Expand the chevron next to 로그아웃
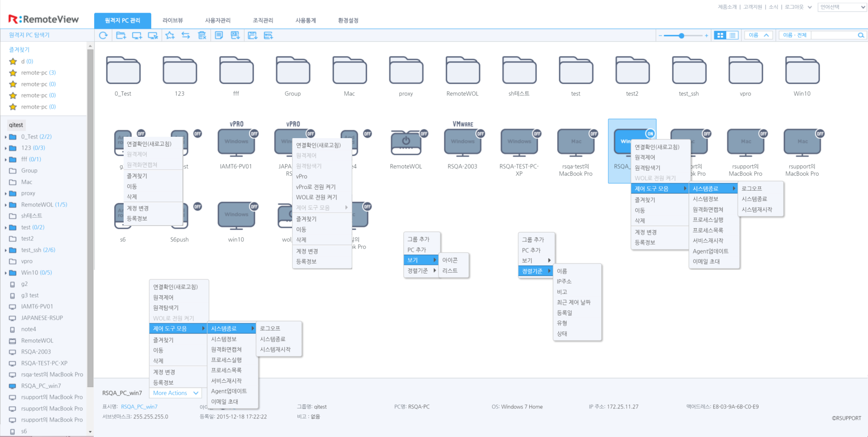The width and height of the screenshot is (868, 437). click(810, 7)
